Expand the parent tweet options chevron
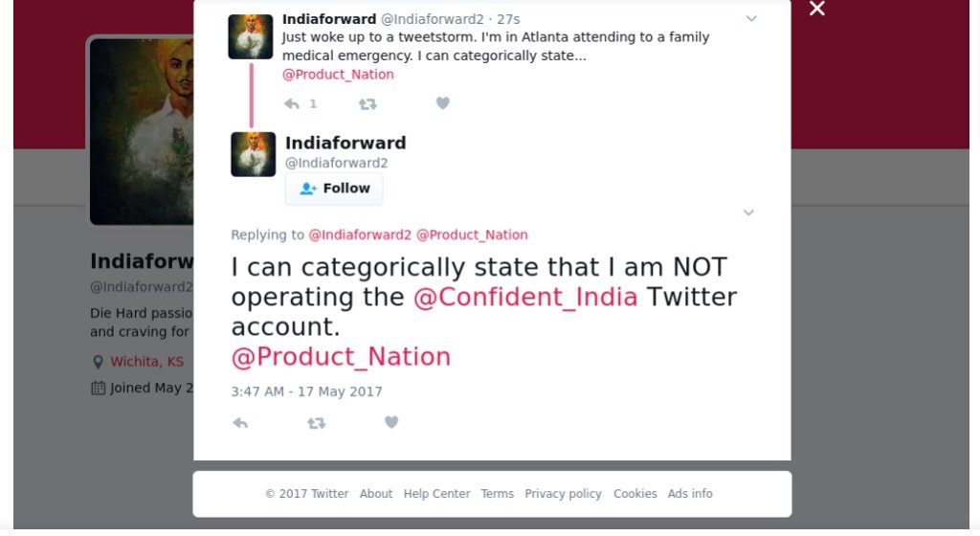This screenshot has height=536, width=980. pos(751,18)
